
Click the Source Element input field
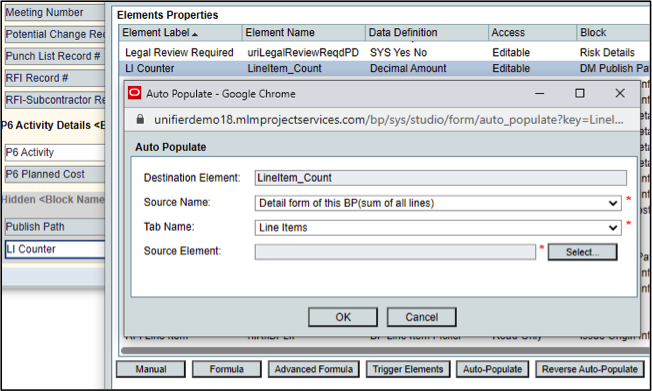pyautogui.click(x=395, y=252)
